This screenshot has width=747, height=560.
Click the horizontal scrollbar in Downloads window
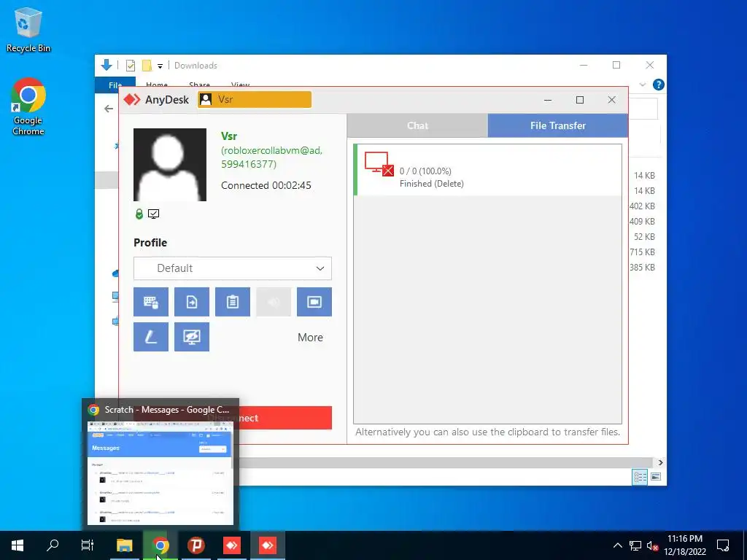pyautogui.click(x=445, y=462)
